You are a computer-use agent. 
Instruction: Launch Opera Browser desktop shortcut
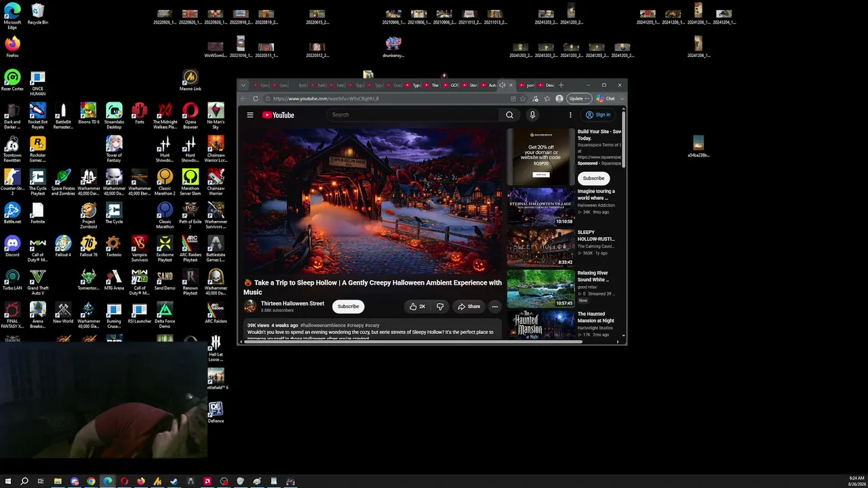point(191,115)
